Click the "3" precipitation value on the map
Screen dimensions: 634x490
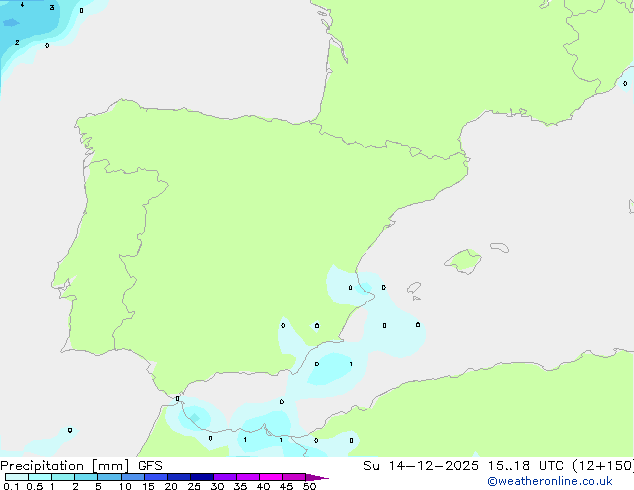point(52,7)
